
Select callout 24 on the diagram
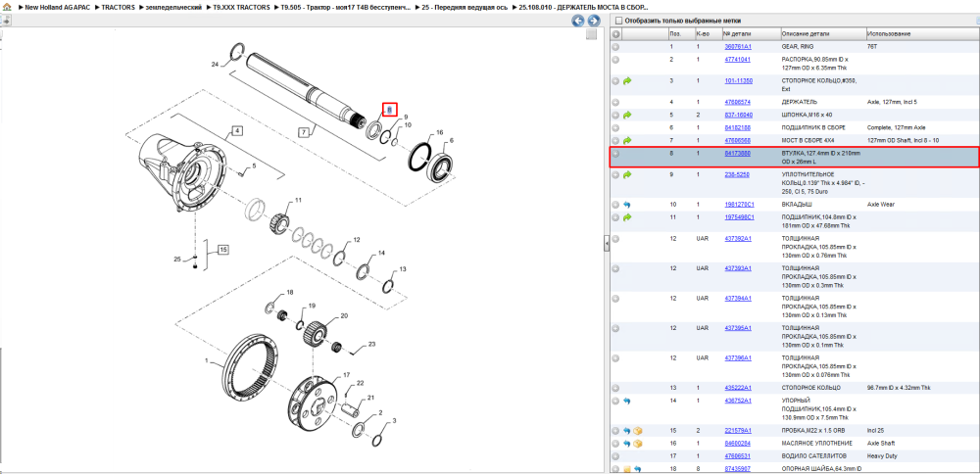215,65
